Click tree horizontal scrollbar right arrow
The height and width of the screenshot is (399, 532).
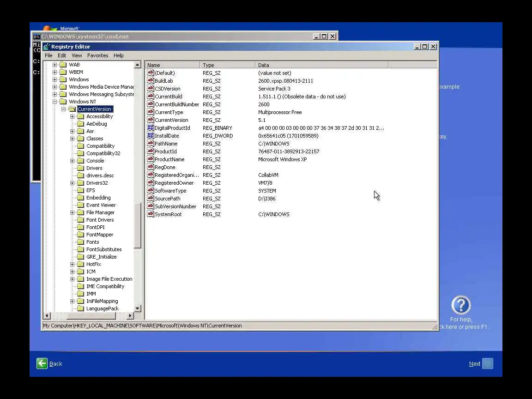coord(130,315)
